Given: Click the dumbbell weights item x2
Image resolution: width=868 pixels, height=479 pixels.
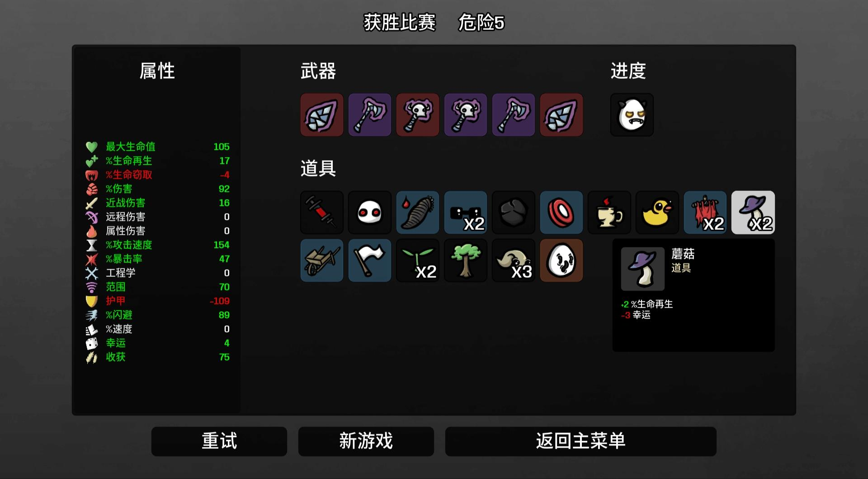Looking at the screenshot, I should 465,212.
